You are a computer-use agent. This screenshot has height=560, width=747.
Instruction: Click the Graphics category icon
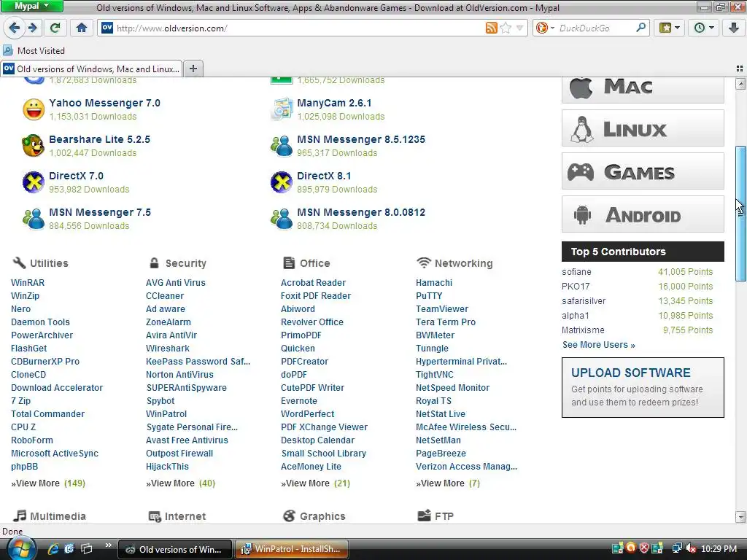click(x=289, y=516)
